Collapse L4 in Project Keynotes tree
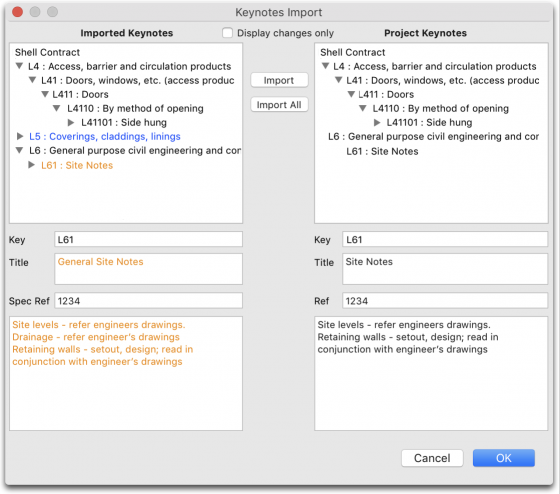The image size is (560, 494). coord(325,66)
